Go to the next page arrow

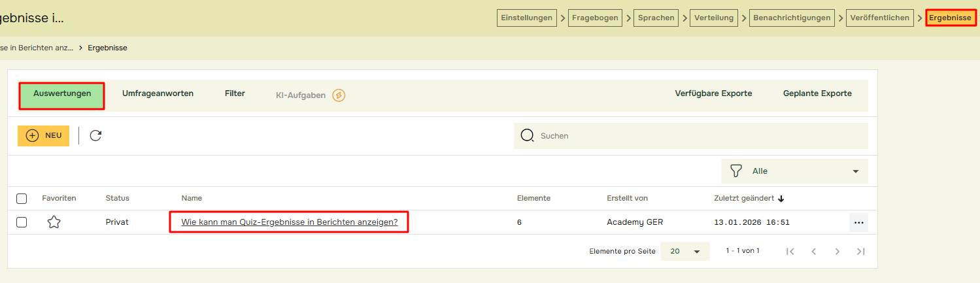[x=837, y=252]
